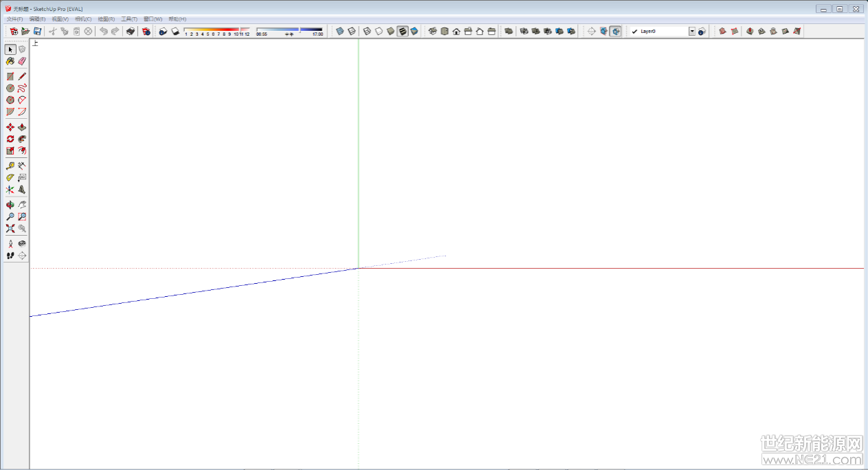Enable Shaded With Textures style
The width and height of the screenshot is (868, 470).
(402, 31)
